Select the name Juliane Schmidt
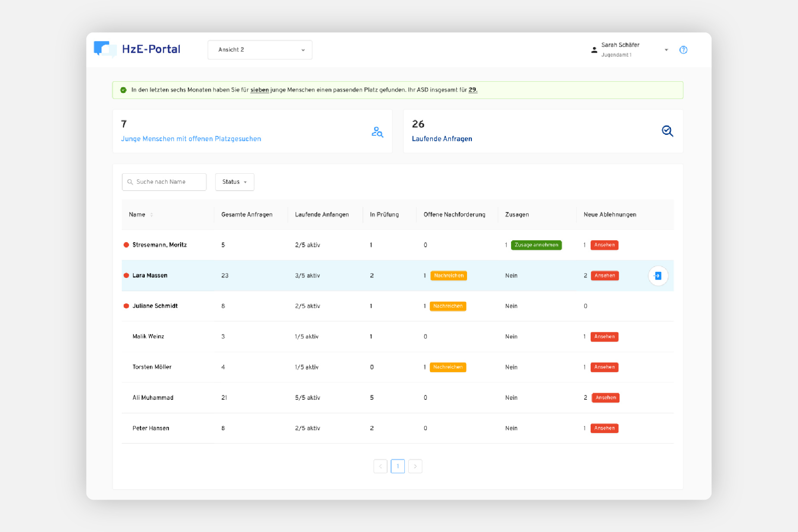Image resolution: width=798 pixels, height=532 pixels. click(x=155, y=306)
